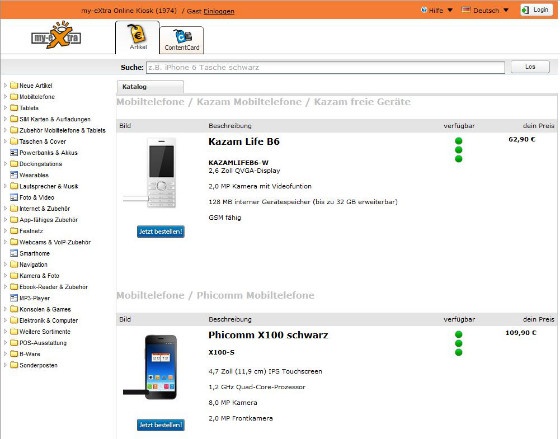Click the my-eXtra logo

click(56, 35)
